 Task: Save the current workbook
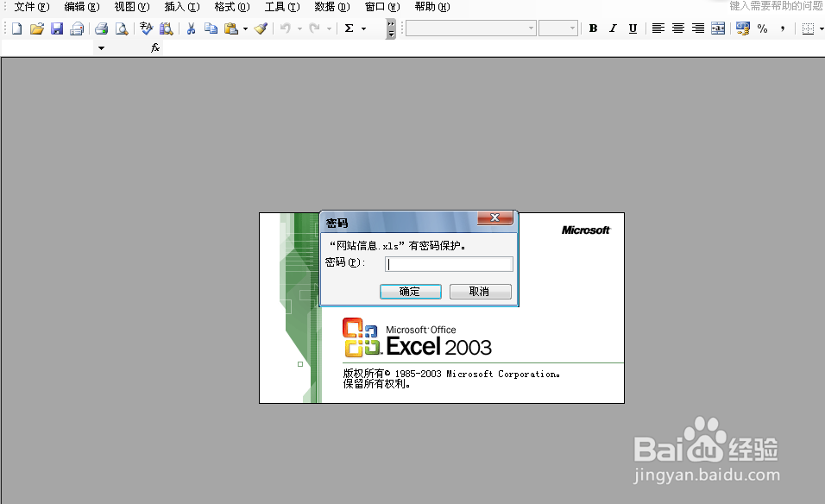tap(56, 28)
